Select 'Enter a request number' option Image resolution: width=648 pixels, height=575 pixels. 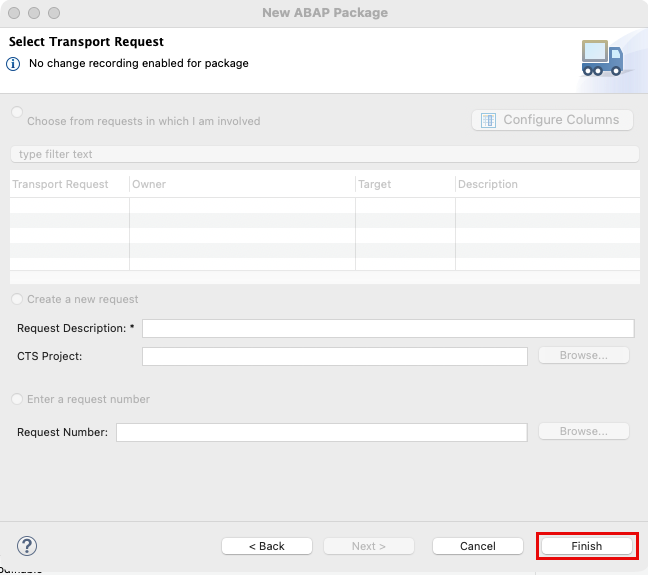point(17,399)
